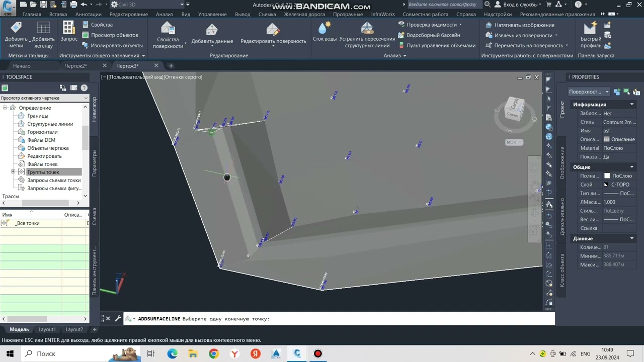
Task: Click Изолировать объекты
Action: pyautogui.click(x=112, y=46)
